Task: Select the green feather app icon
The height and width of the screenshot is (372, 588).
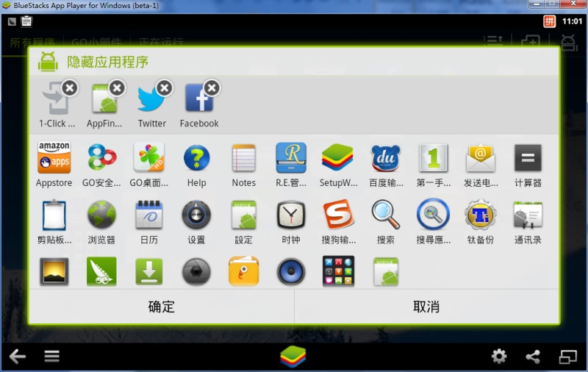Action: point(101,271)
